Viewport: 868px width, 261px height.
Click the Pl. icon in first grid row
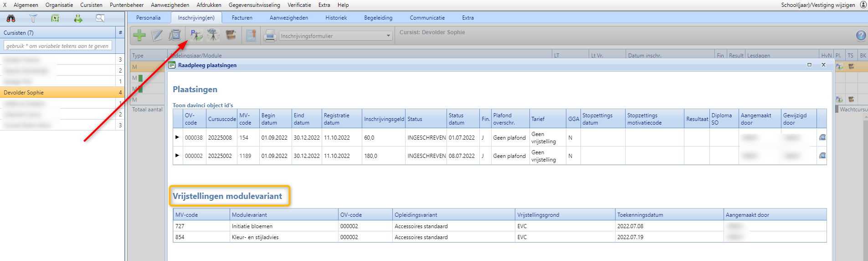coord(839,67)
